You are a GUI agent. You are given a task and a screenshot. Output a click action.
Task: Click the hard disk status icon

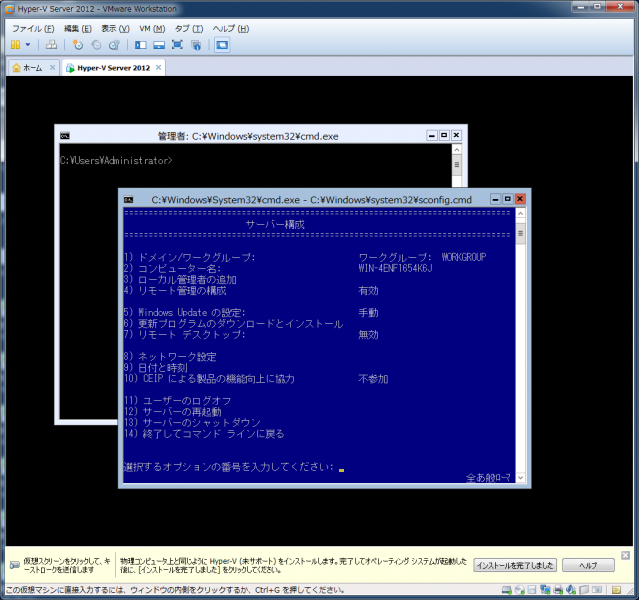507,590
